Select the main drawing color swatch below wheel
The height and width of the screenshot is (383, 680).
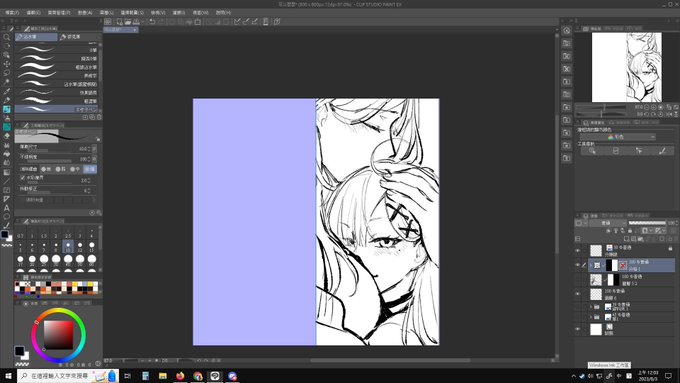click(19, 351)
